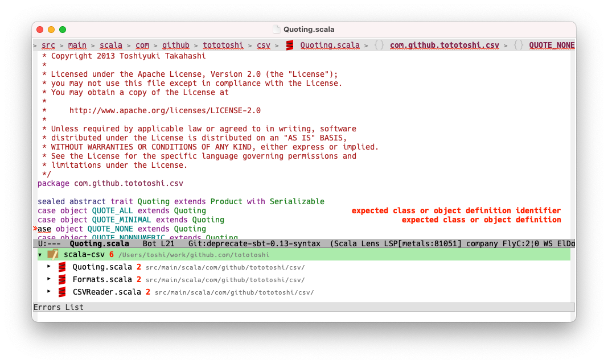Select the QUOTE_NONE breadcrumb symbol
This screenshot has height=364, width=608.
pyautogui.click(x=552, y=45)
